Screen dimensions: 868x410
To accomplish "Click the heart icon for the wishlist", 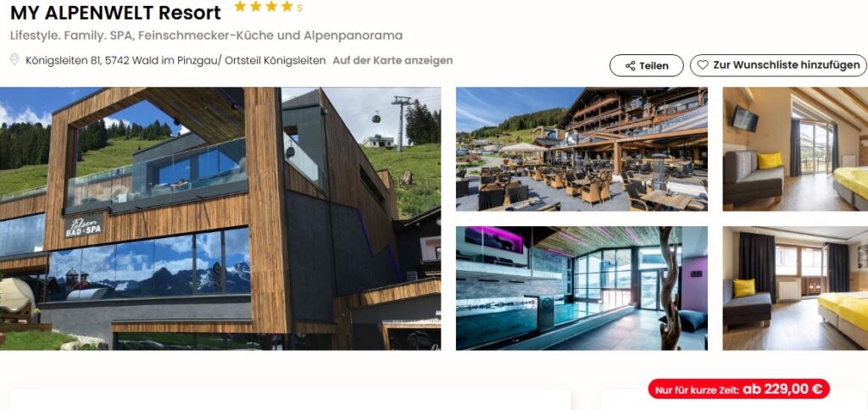I will pyautogui.click(x=703, y=65).
